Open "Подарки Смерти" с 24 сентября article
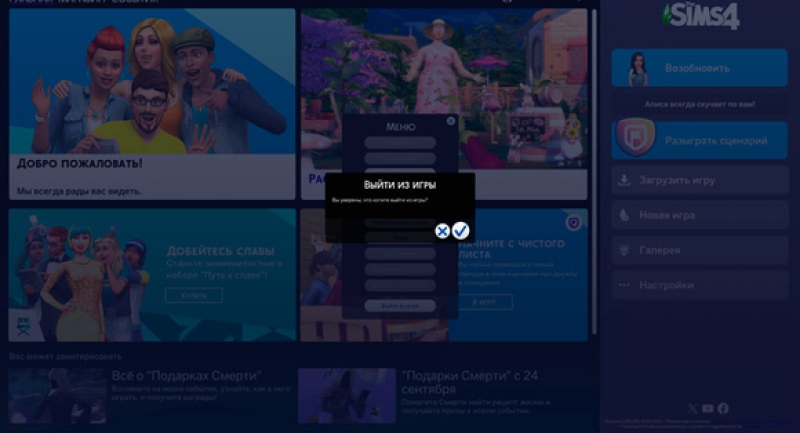Viewport: 800px width, 433px height. pos(439,396)
